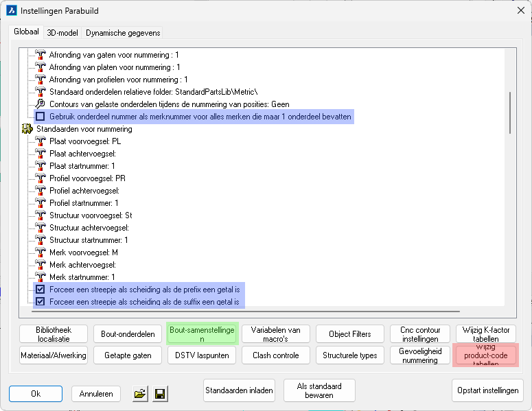Click the open folder icon
Screen dimensions: 532x411
point(140,394)
